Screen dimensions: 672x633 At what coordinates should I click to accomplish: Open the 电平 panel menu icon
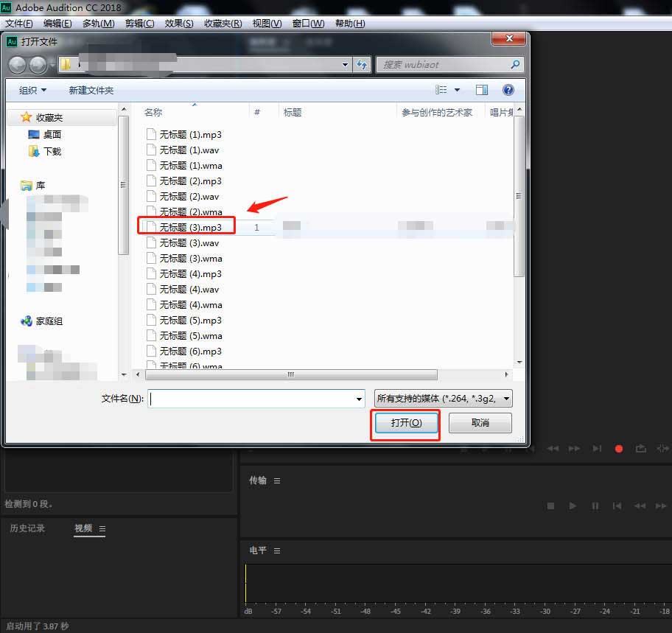(x=277, y=550)
